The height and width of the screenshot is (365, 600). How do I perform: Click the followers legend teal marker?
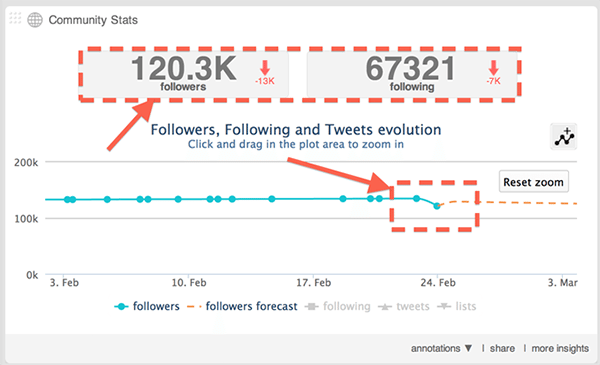121,306
